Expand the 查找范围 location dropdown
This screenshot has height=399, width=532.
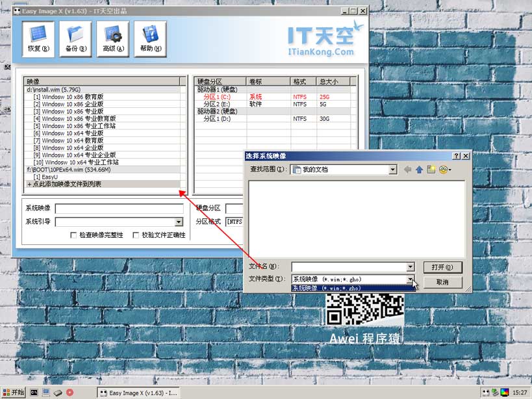coord(392,170)
